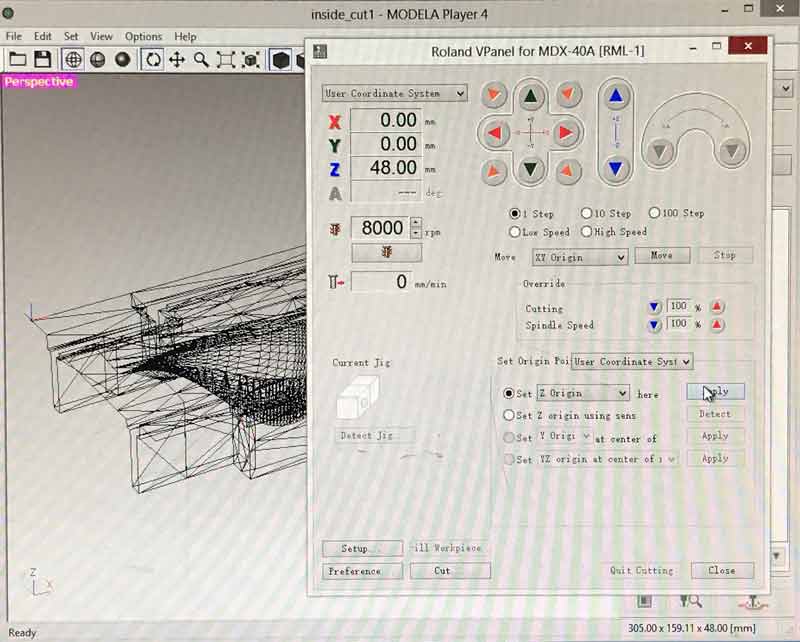Decrease spindle rpm with down spinner

point(416,233)
